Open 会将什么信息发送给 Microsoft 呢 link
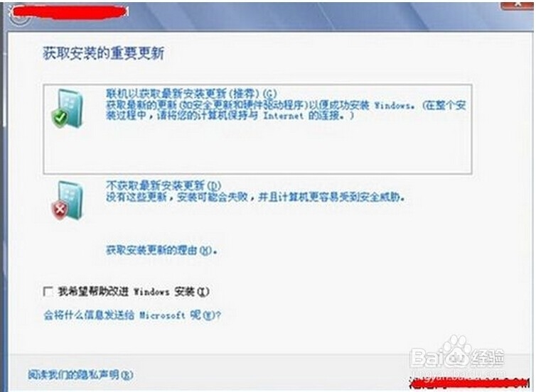Screen dimensions: 536x392 132,315
